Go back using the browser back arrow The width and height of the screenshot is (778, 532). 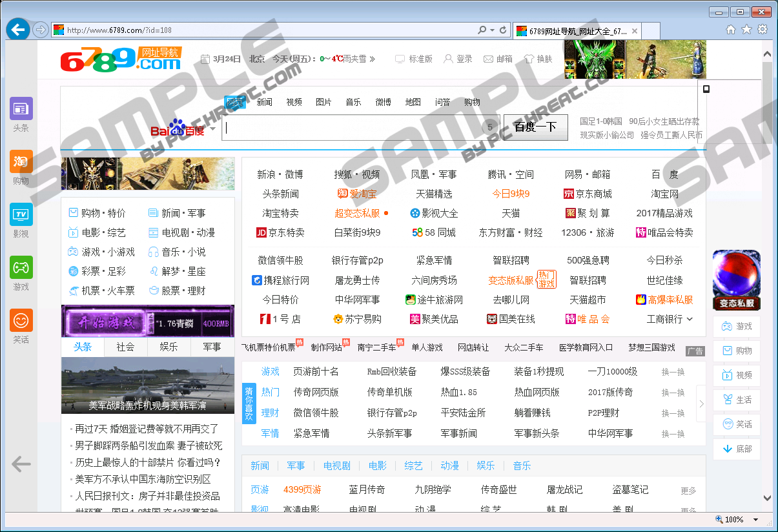click(x=17, y=30)
